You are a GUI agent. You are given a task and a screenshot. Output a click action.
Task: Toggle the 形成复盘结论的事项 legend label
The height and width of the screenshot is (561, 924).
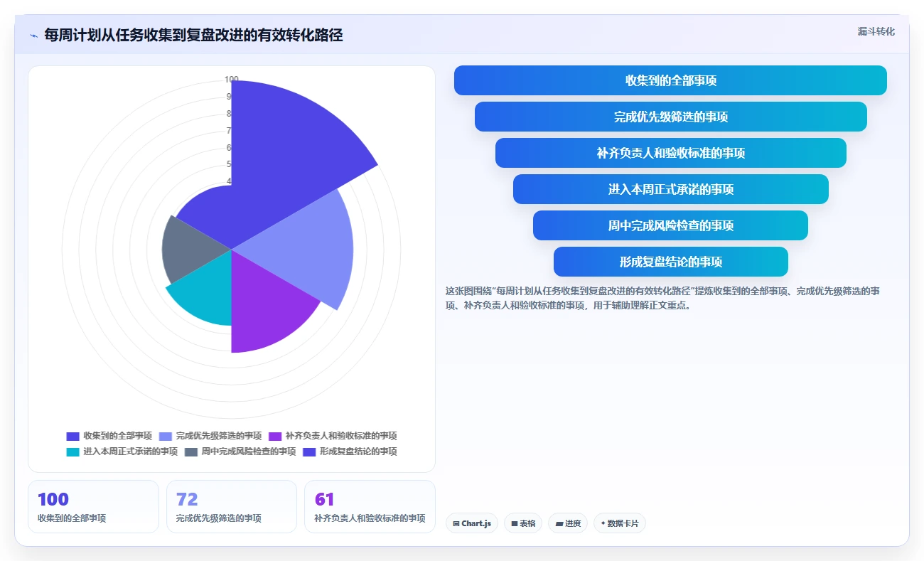[x=358, y=452]
